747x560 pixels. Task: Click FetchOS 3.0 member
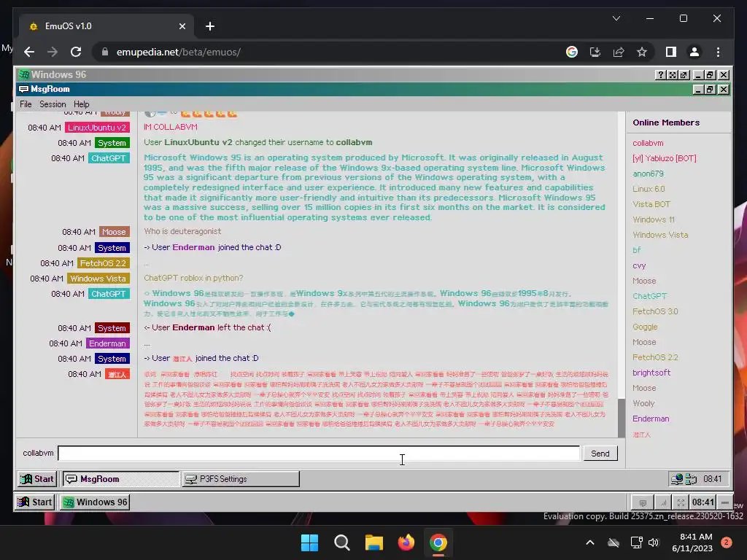pos(655,311)
